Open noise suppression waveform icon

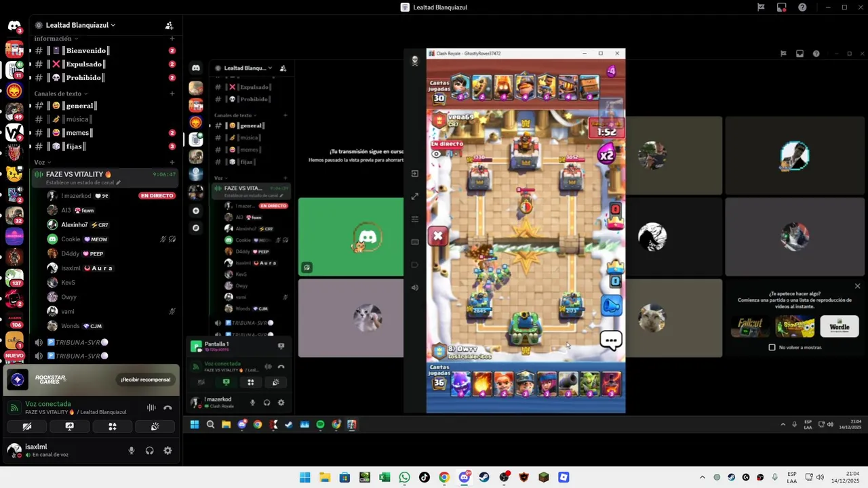[151, 407]
